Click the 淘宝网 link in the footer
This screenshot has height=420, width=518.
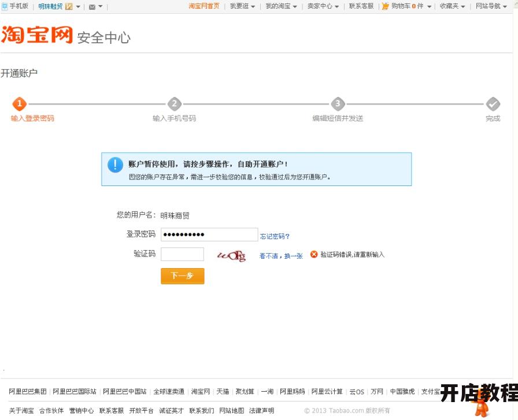pos(201,392)
